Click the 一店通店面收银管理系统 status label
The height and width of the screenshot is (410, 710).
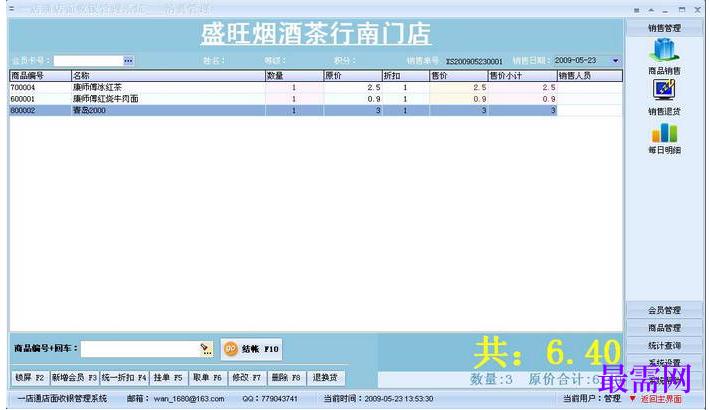62,399
